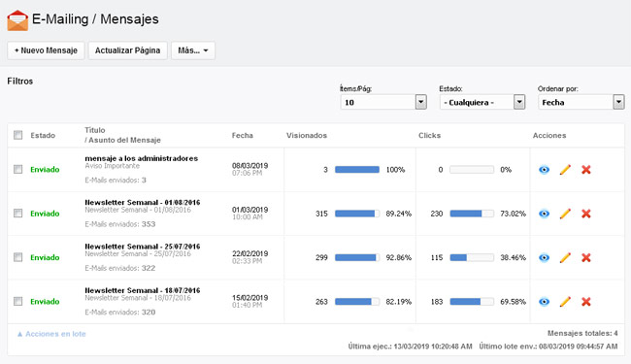Edit Newsletter Semanal - 18/07/2016 pencil icon

click(x=565, y=302)
